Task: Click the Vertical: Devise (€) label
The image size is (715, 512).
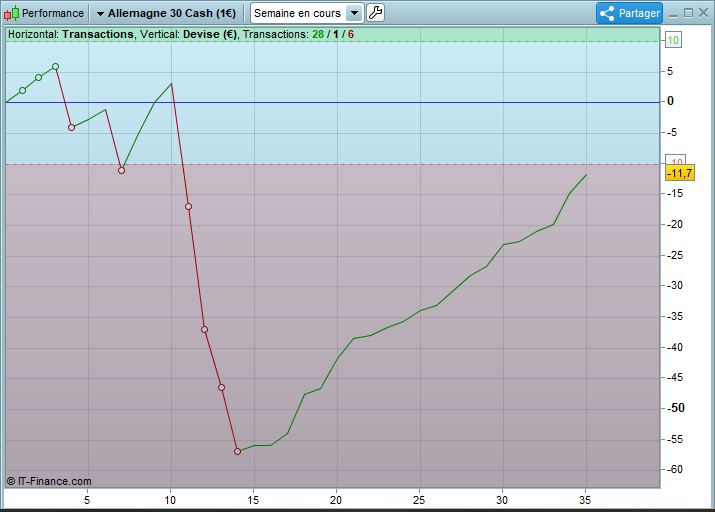Action: 189,34
